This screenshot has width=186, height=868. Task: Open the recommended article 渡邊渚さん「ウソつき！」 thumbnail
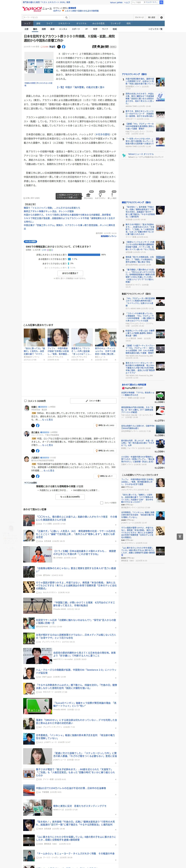click(82, 338)
